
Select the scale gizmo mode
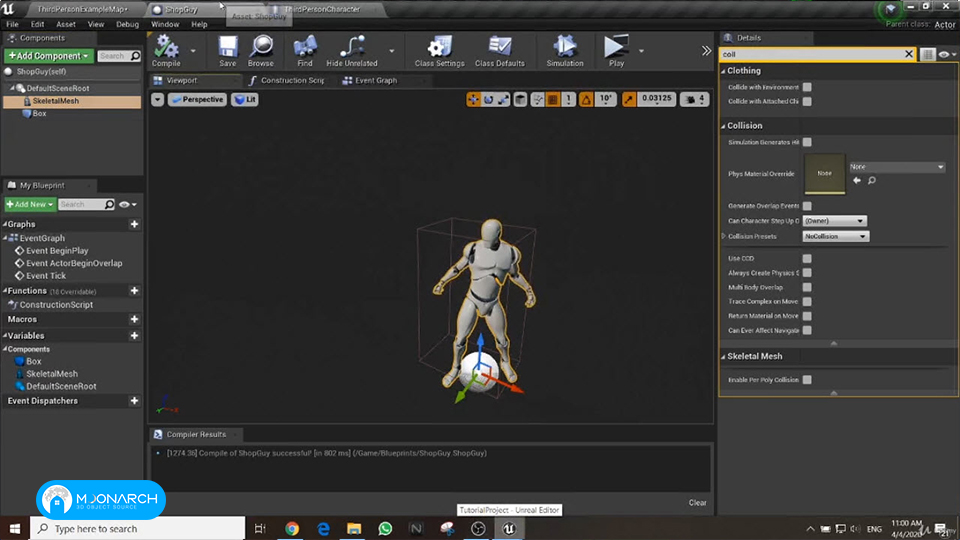(503, 99)
